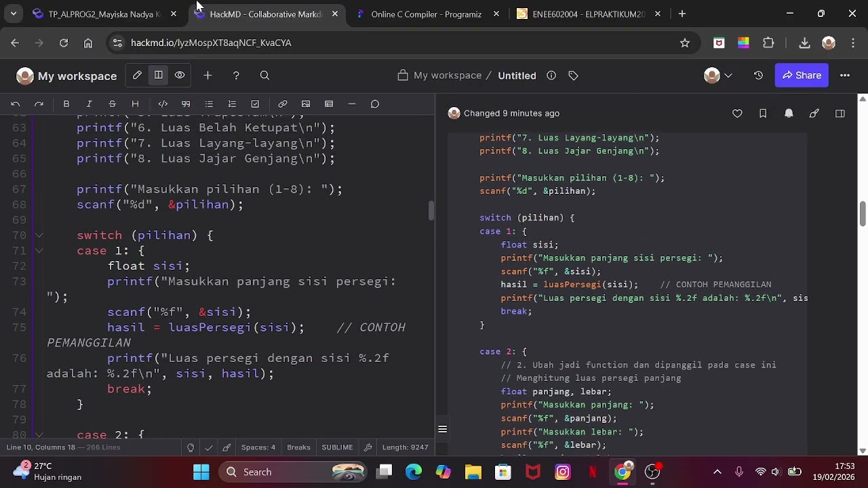
Task: Insert a hyperlink via the toolbar
Action: point(283,104)
